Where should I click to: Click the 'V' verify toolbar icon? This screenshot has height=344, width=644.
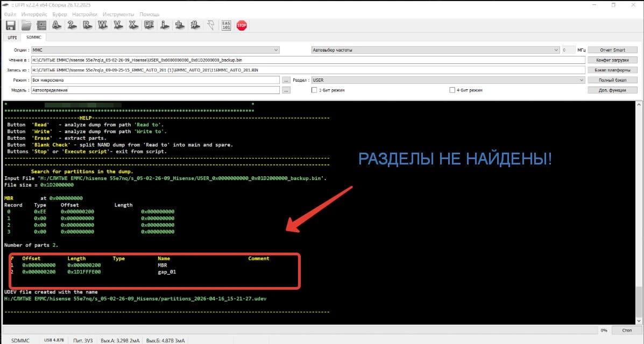(x=118, y=25)
